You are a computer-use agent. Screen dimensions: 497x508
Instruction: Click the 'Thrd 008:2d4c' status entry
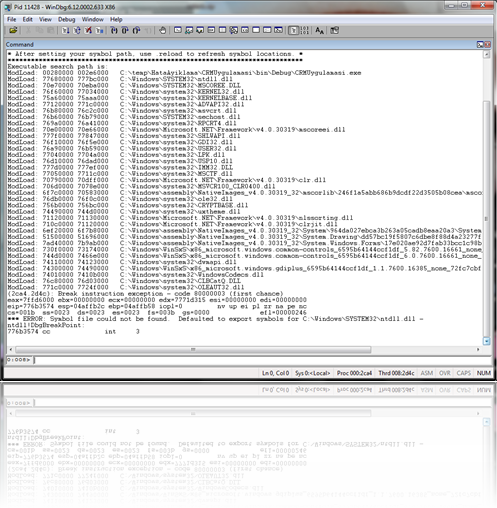tap(396, 373)
